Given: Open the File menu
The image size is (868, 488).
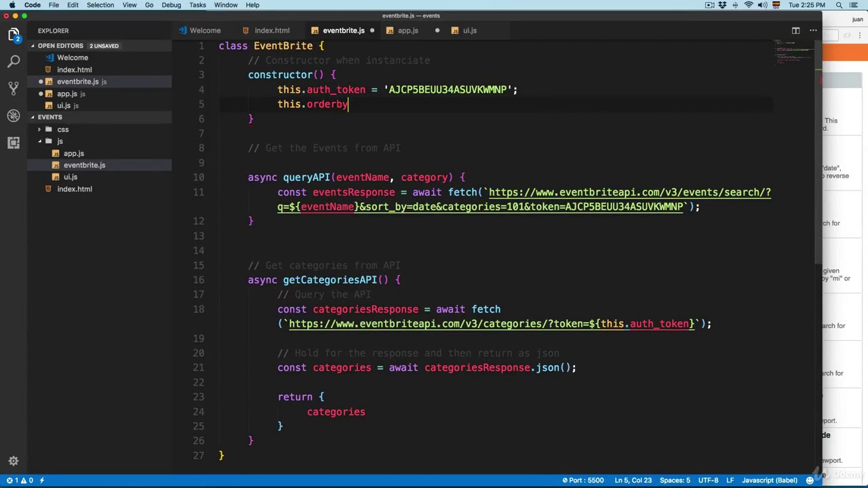Looking at the screenshot, I should pos(54,5).
